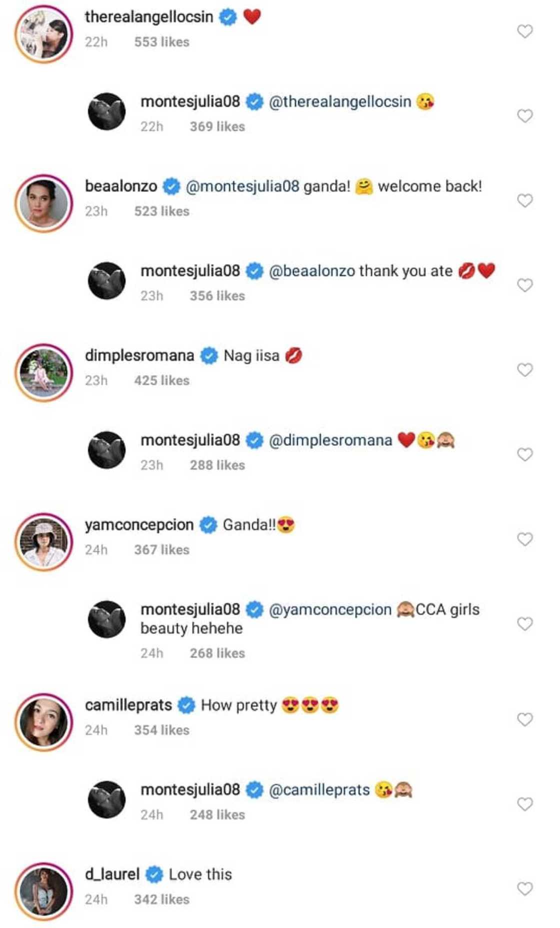Click verified badge on montesjulia08's reply to dimplesromana
The width and height of the screenshot is (560, 928).
(255, 440)
